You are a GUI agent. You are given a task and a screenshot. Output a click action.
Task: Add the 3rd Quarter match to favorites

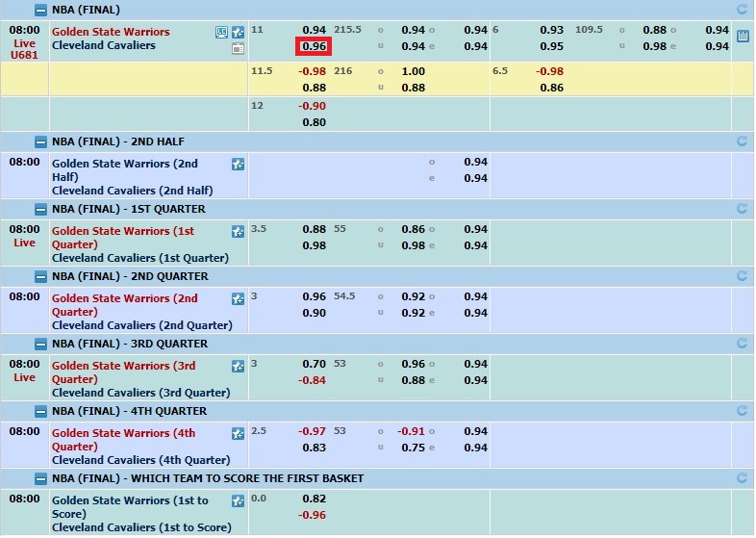pos(238,367)
